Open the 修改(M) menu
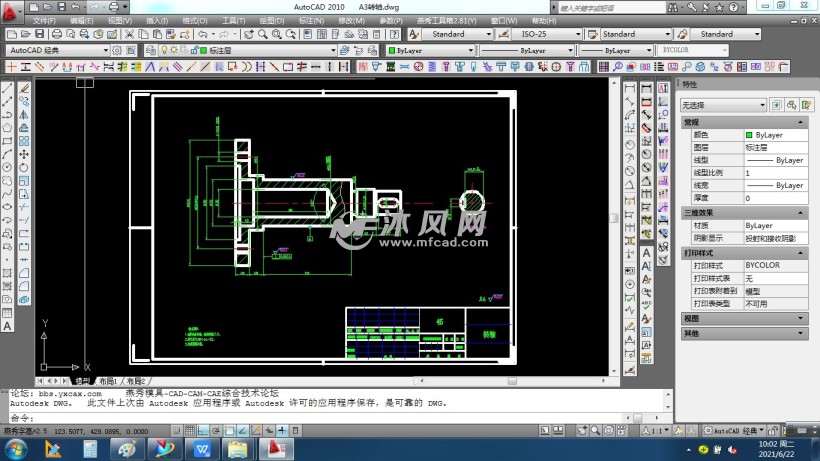Viewport: 820px width, 461px height. tap(351, 21)
